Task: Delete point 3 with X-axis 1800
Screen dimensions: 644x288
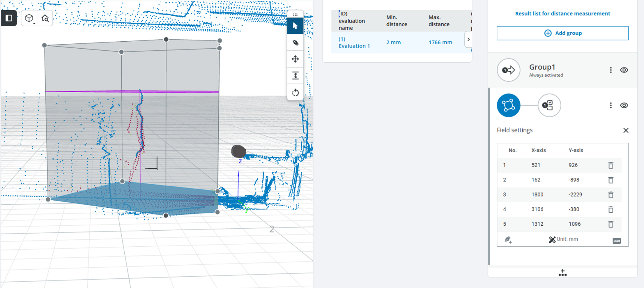Action: (611, 195)
